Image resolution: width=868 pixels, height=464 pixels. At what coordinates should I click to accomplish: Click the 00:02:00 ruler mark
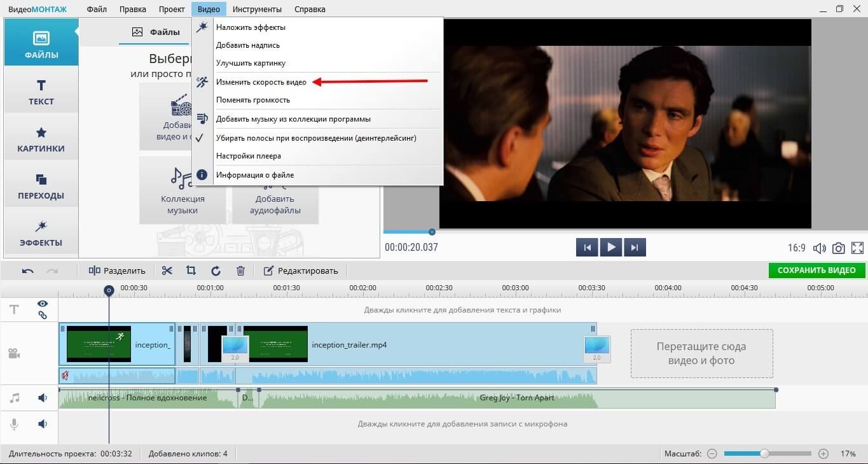pos(362,288)
